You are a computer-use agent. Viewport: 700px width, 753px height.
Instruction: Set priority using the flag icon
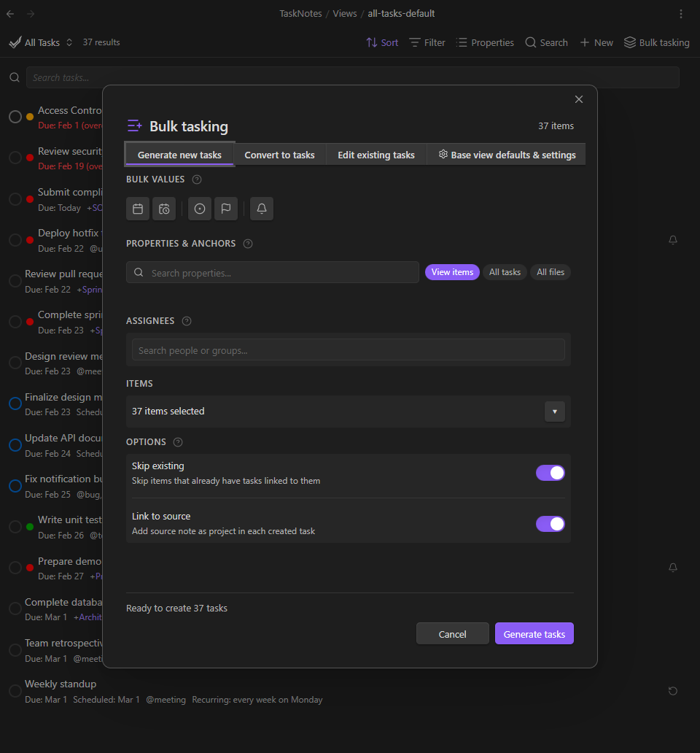[x=226, y=209]
